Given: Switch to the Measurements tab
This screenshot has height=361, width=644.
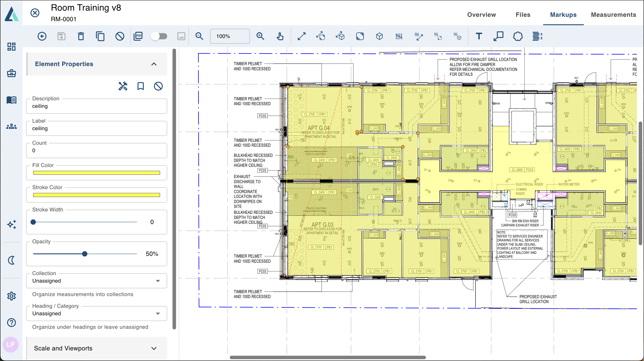Looking at the screenshot, I should (x=613, y=15).
